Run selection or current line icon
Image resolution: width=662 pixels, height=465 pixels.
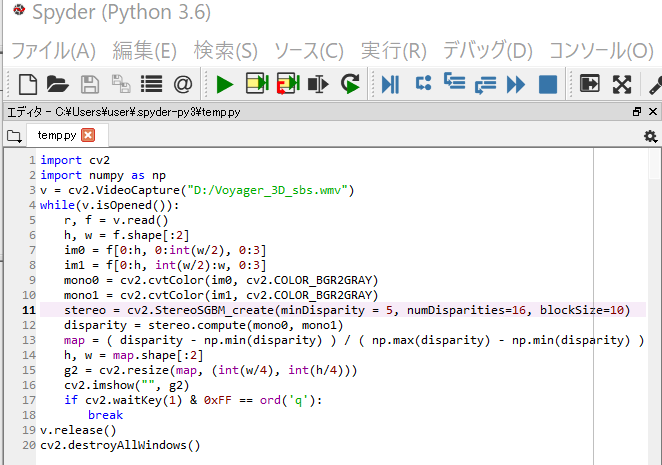coord(318,84)
